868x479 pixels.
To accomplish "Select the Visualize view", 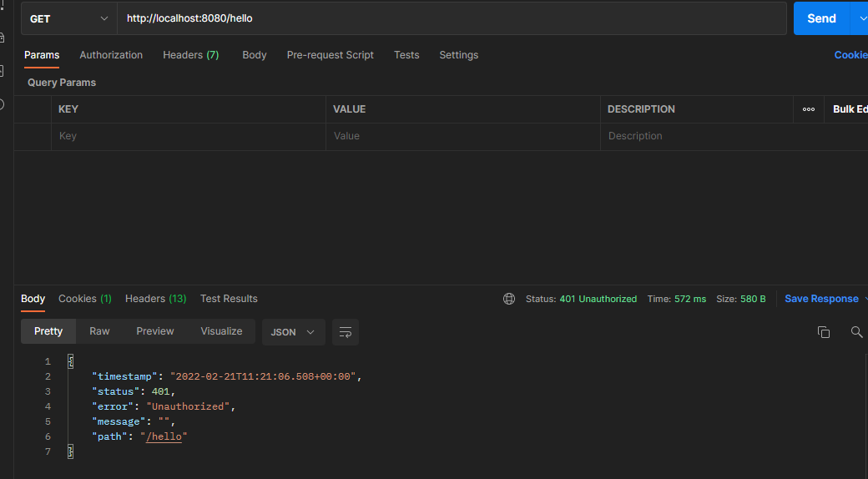I will 221,331.
